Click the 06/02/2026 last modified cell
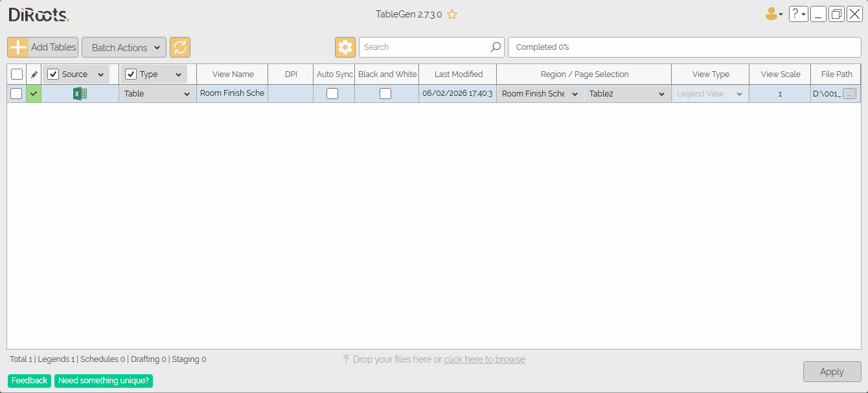 click(x=458, y=94)
